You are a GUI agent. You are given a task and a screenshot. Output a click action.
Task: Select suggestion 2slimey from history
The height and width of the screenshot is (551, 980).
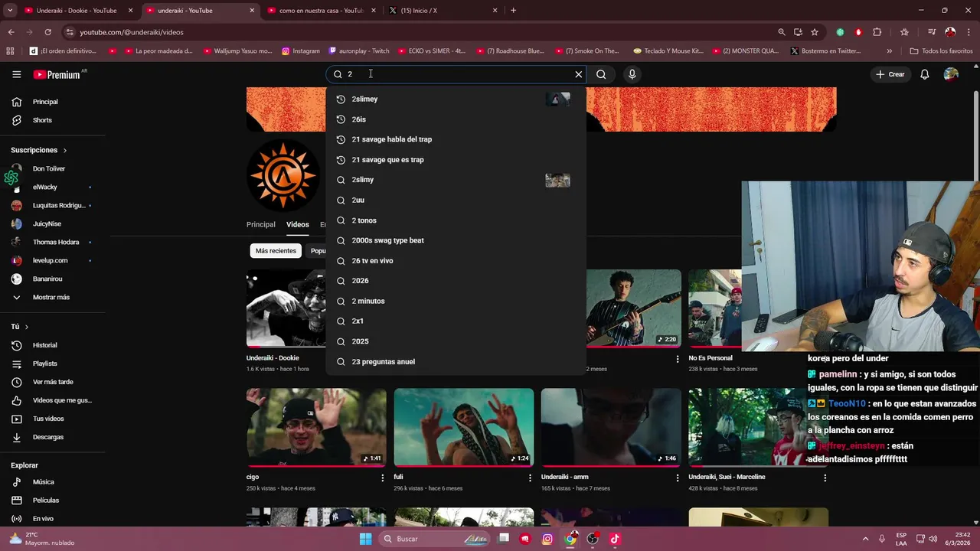[456, 99]
